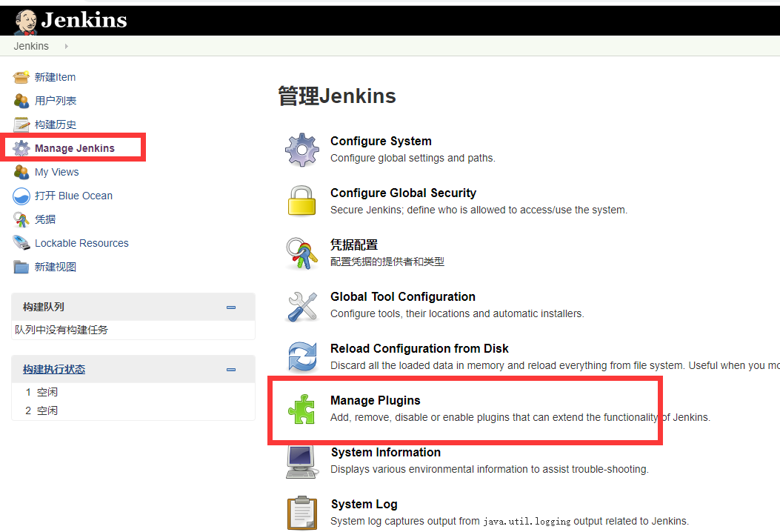Click the Jenkins title text in header
The height and width of the screenshot is (532, 780).
point(84,20)
